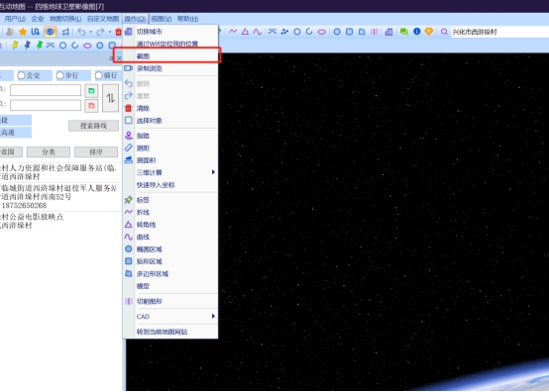
Task: Choose 切换城市 in the menu
Action: (x=170, y=32)
